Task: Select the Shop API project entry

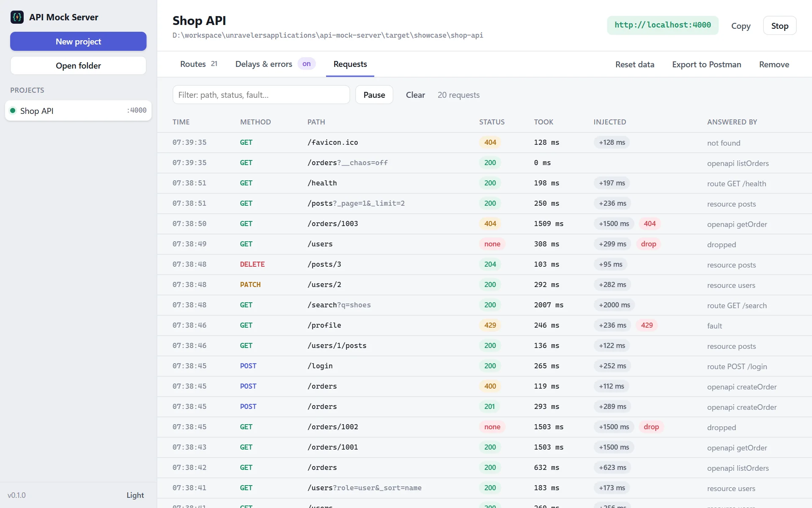Action: (78, 110)
